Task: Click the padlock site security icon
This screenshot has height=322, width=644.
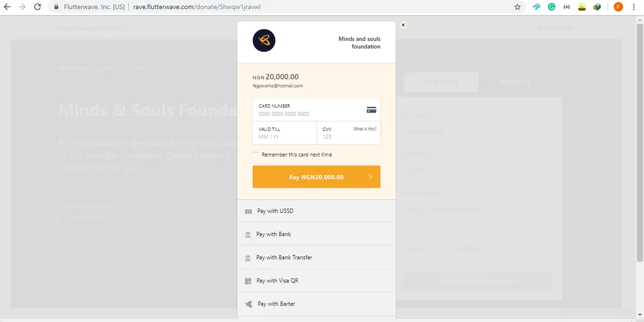Action: click(56, 7)
